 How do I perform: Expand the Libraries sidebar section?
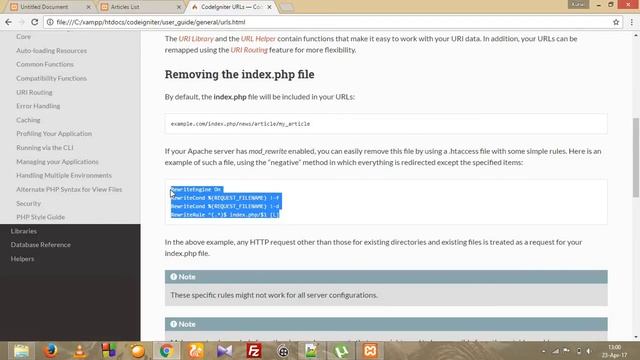(24, 231)
